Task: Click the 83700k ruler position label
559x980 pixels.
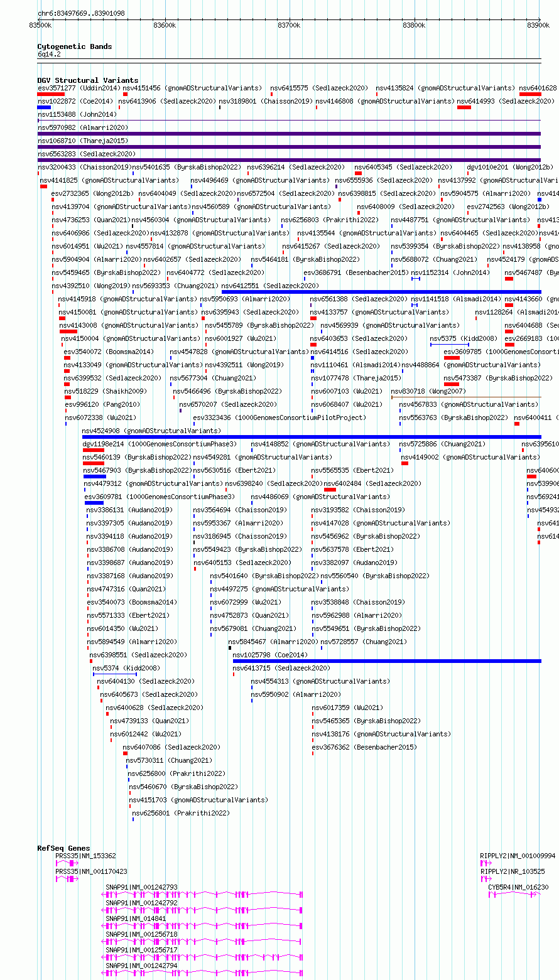Action: (x=290, y=25)
